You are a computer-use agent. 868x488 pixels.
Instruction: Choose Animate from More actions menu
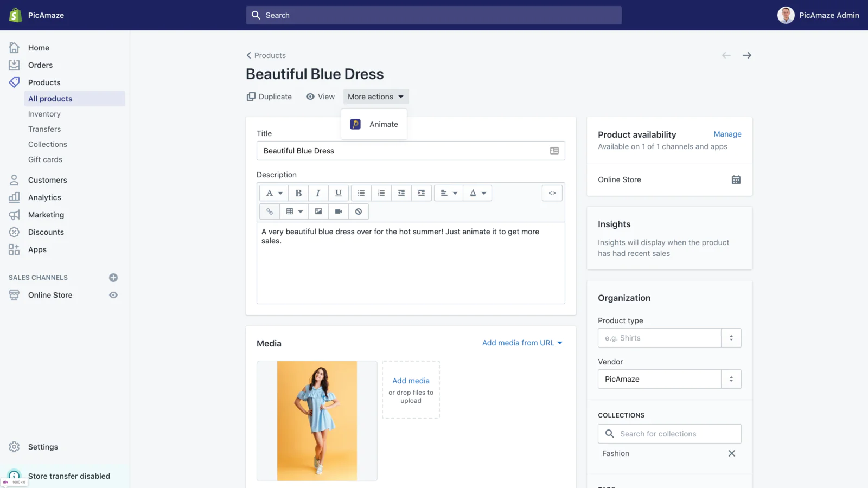(x=374, y=124)
